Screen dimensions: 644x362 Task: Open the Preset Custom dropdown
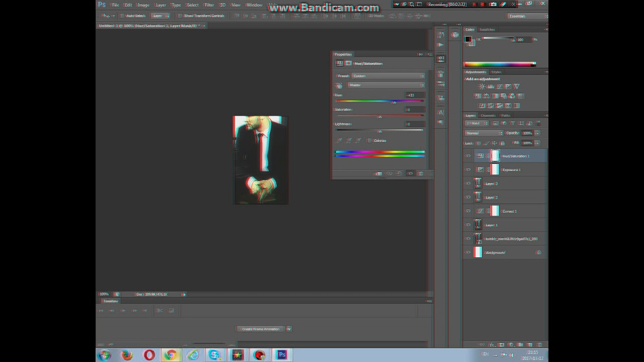coord(388,76)
